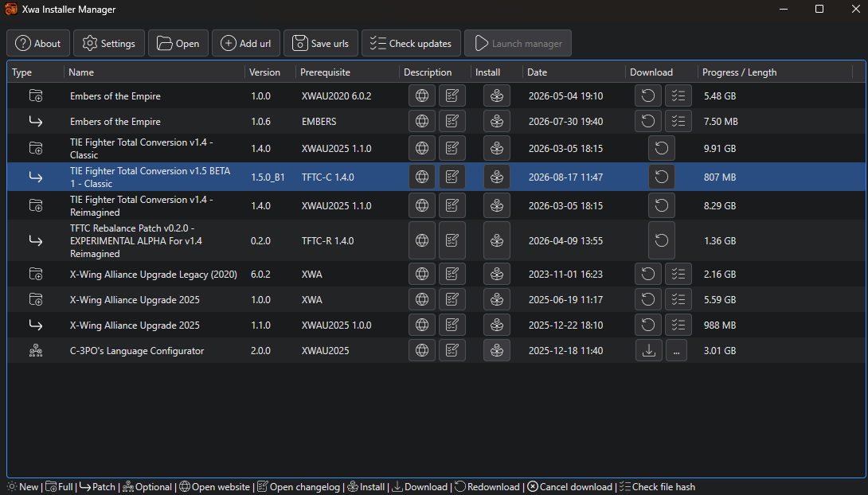Screen dimensions: 868x495
Task: Check file hash for Embers of the Empire 1.0.0
Action: tap(678, 95)
